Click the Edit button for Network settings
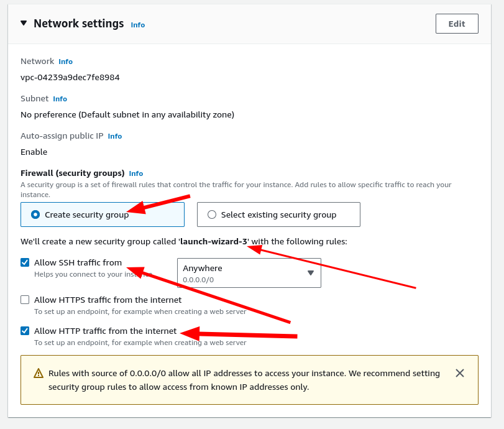Image resolution: width=504 pixels, height=429 pixels. pyautogui.click(x=457, y=24)
